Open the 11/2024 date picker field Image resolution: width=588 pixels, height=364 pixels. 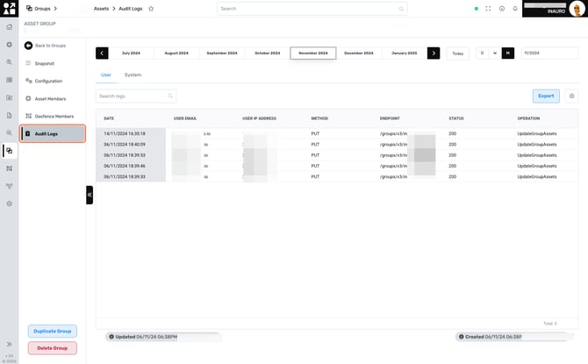point(549,54)
